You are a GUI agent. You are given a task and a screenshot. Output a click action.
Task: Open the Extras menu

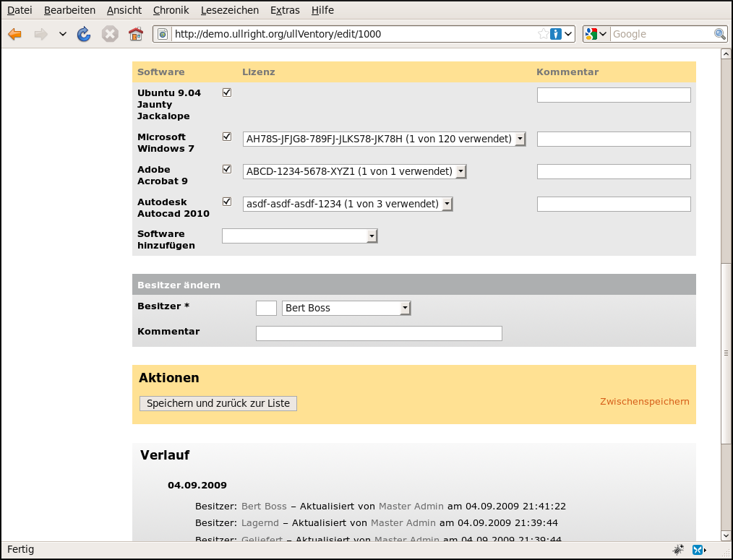(285, 10)
